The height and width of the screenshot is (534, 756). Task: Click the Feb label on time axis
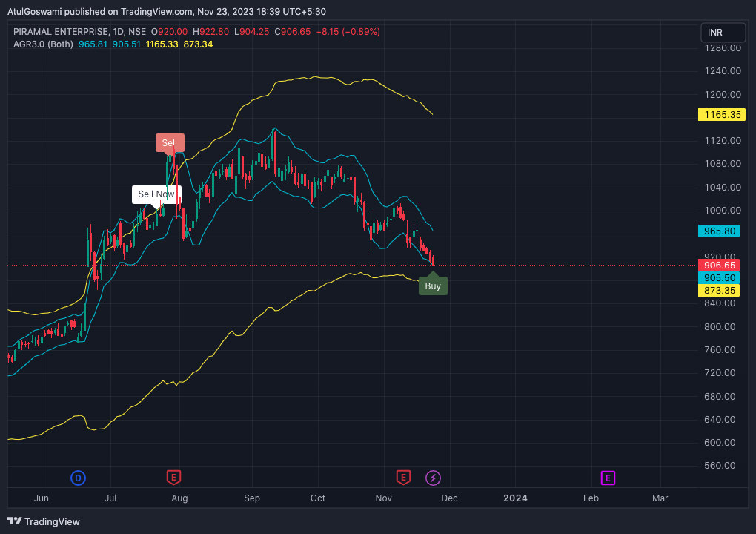tap(591, 498)
